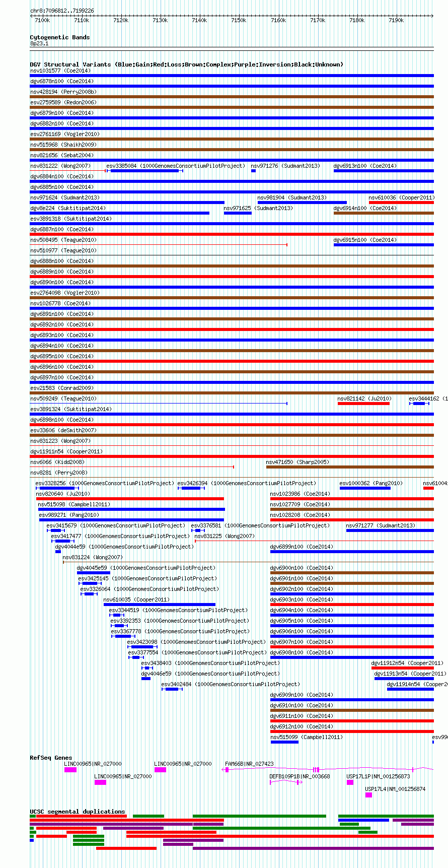Click brown feature bar under nsv471650 (Sharp2005)

coord(350,467)
